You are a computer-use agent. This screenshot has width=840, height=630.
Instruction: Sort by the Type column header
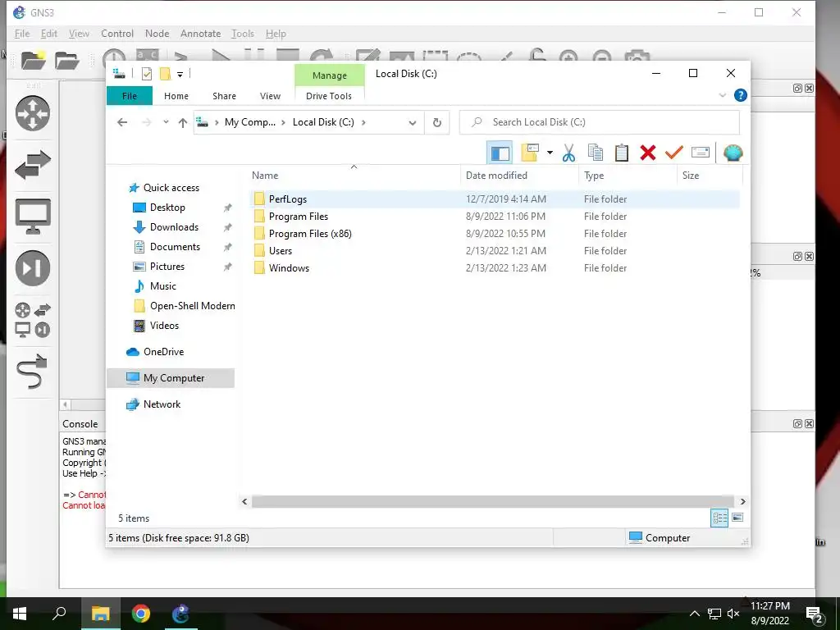click(x=628, y=176)
